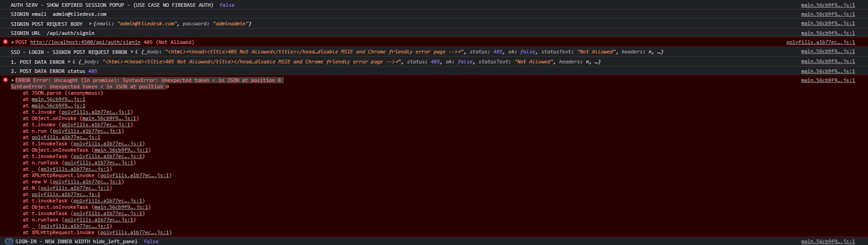Open source link for 1. POST DATA ERROR
868x245 pixels.
pos(828,61)
